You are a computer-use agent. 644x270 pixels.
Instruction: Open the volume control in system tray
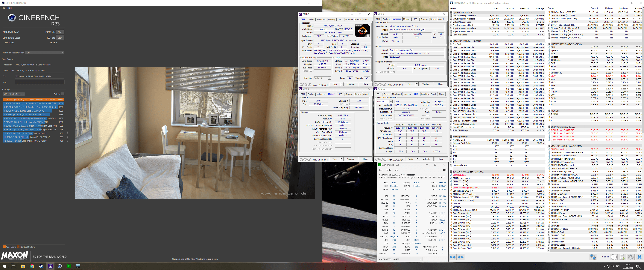613,266
